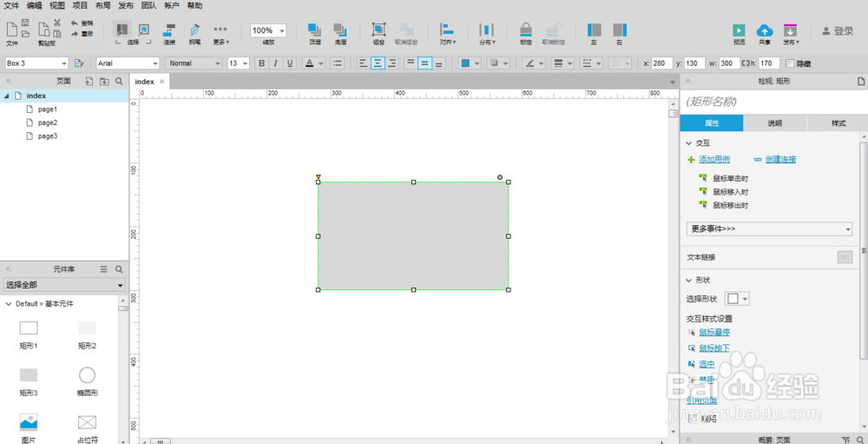Open the view (视图) menu
Screen dimensions: 868x444
[57, 5]
